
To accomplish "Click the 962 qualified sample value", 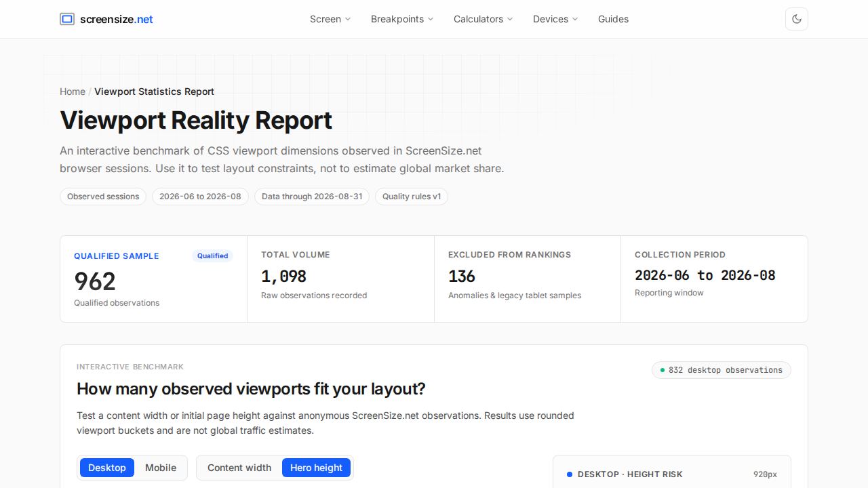I will pos(95,281).
